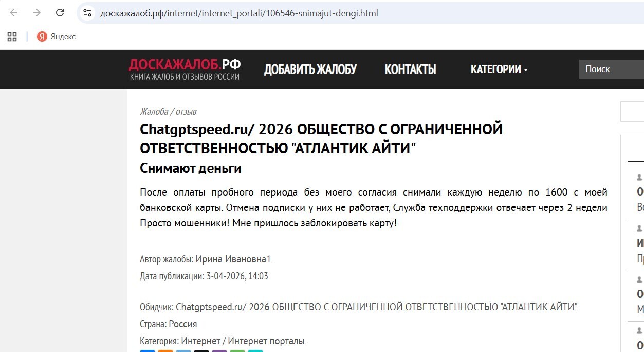Reload the page with refresh icon
The image size is (644, 352).
click(x=60, y=13)
